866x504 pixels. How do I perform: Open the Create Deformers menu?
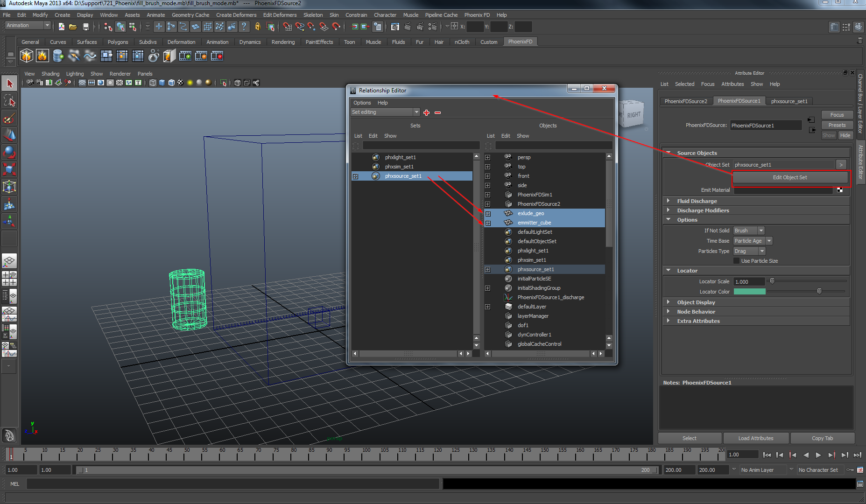(x=236, y=15)
